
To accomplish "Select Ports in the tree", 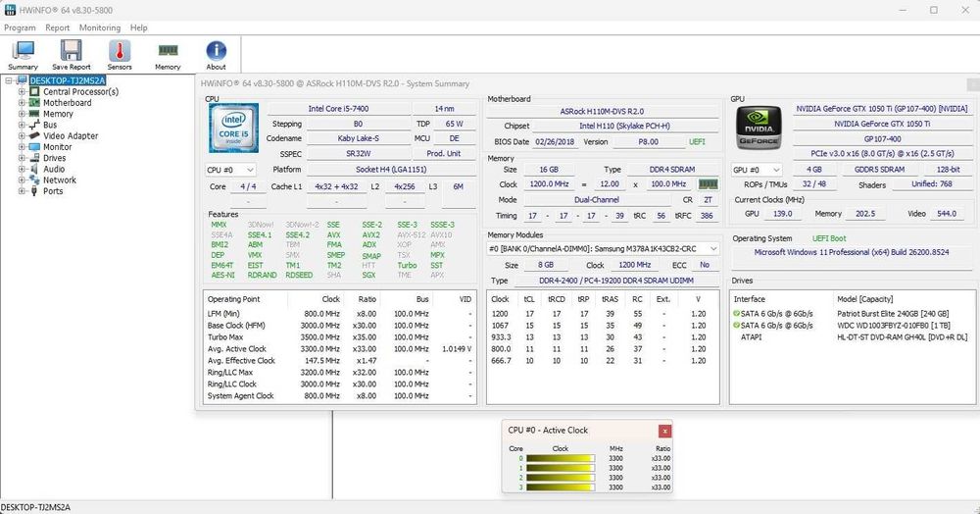I will 53,191.
